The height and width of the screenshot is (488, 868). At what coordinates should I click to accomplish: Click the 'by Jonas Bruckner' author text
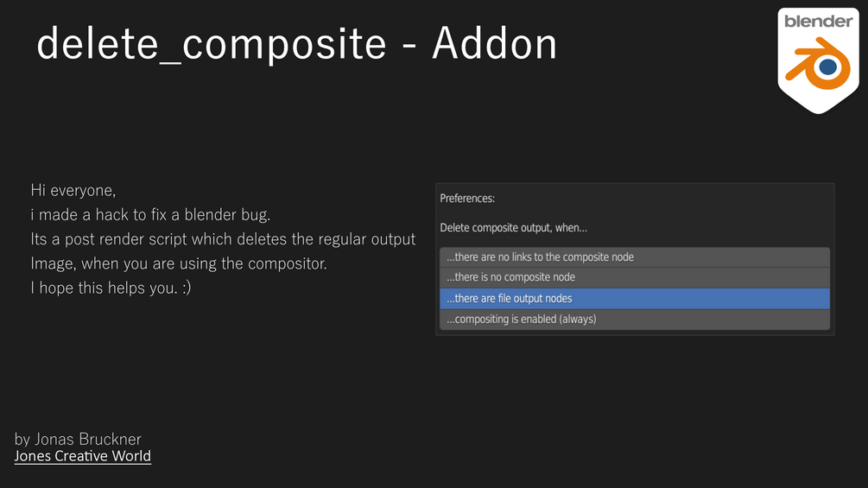point(78,439)
